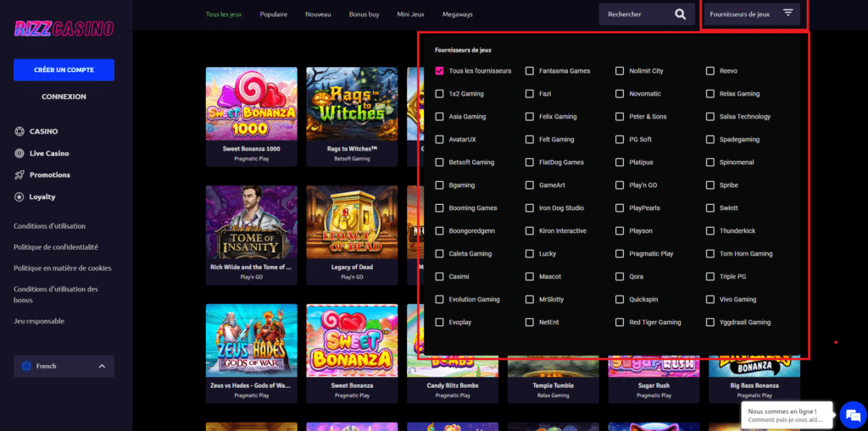
Task: Click the Rizz Casino logo
Action: tap(64, 29)
